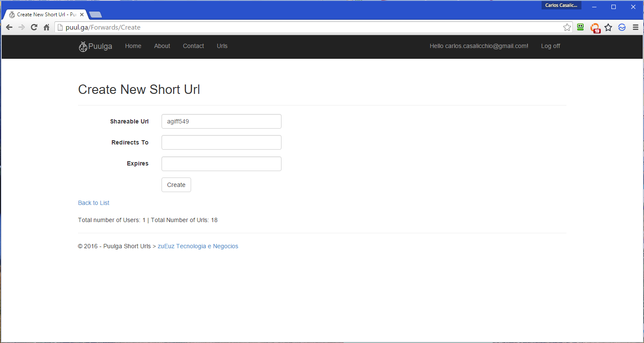Open the orange extension with the 19 badge
Screen dimensions: 644x343
pos(595,28)
